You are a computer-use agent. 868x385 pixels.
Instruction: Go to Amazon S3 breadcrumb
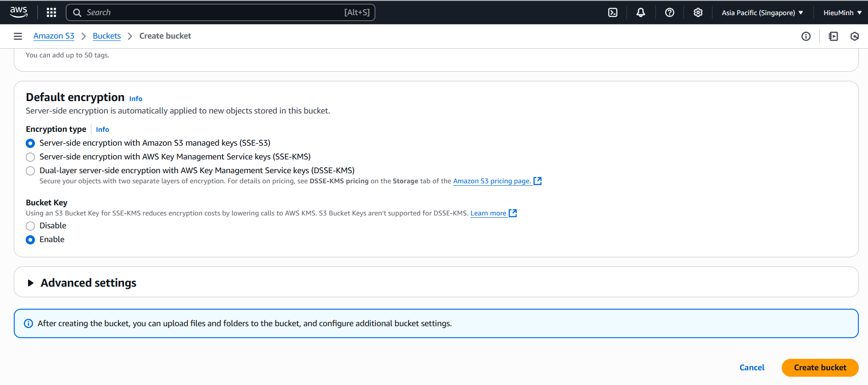coord(54,36)
